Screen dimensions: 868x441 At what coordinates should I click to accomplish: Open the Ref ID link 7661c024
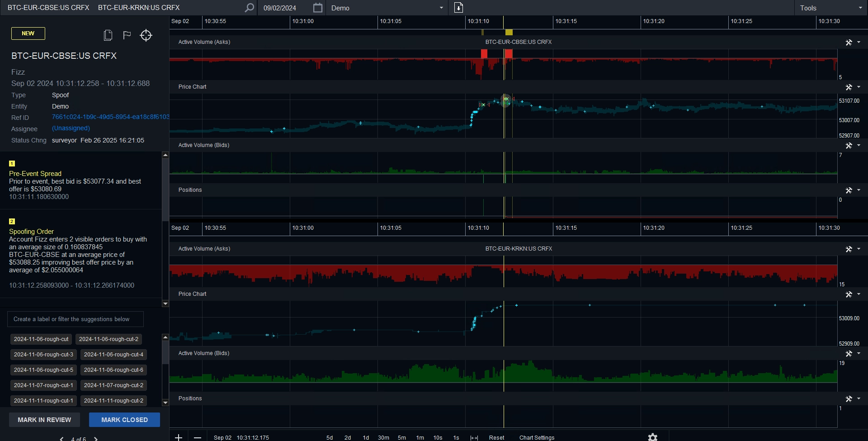tap(110, 117)
